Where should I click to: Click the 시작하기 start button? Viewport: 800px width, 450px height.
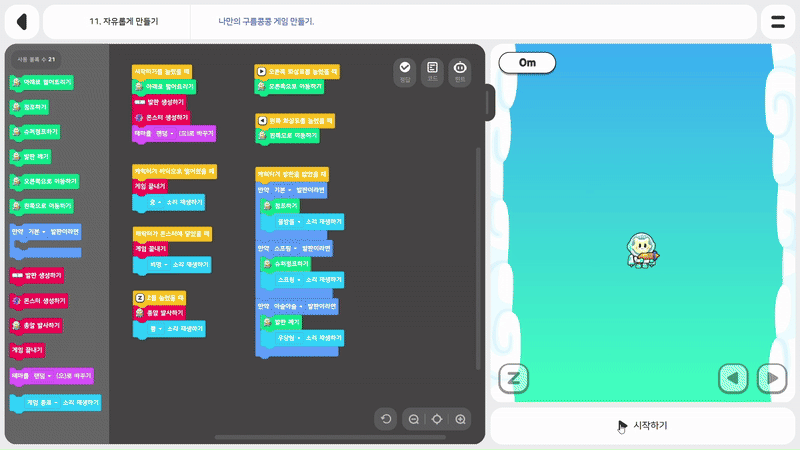tap(643, 426)
